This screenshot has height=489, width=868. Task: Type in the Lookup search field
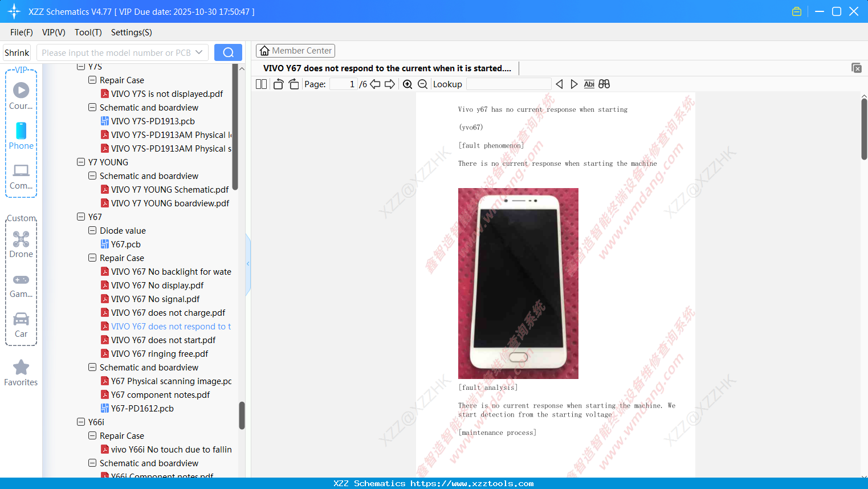tap(508, 84)
